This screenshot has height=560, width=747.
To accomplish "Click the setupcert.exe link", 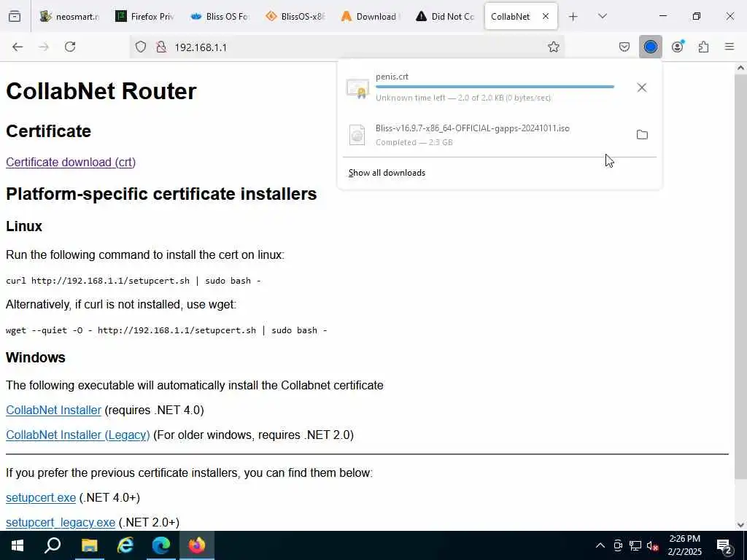I will click(41, 497).
